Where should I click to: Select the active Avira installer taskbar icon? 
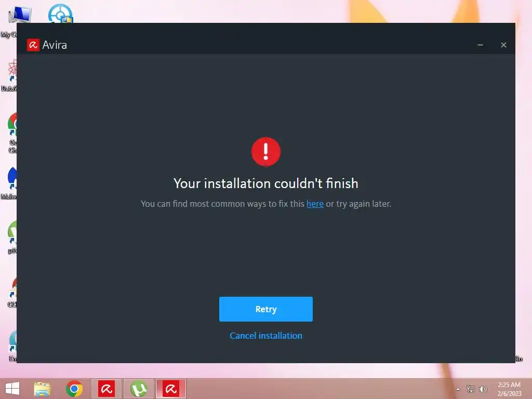click(x=171, y=389)
